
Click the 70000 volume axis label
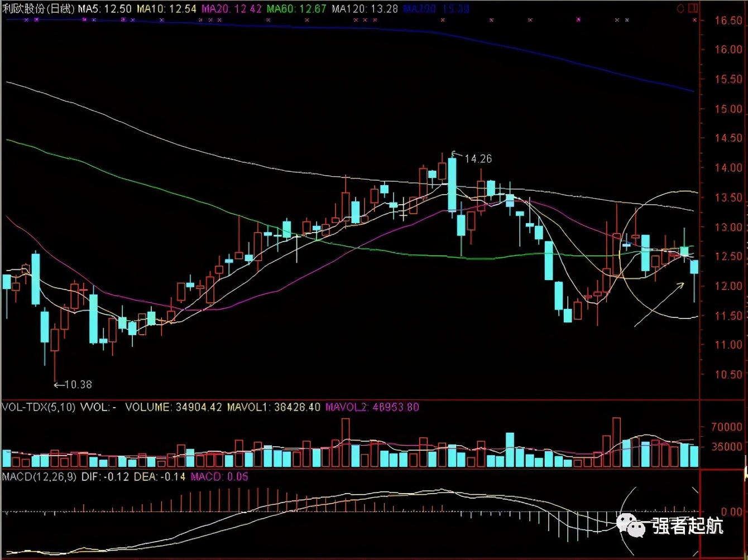click(x=726, y=427)
